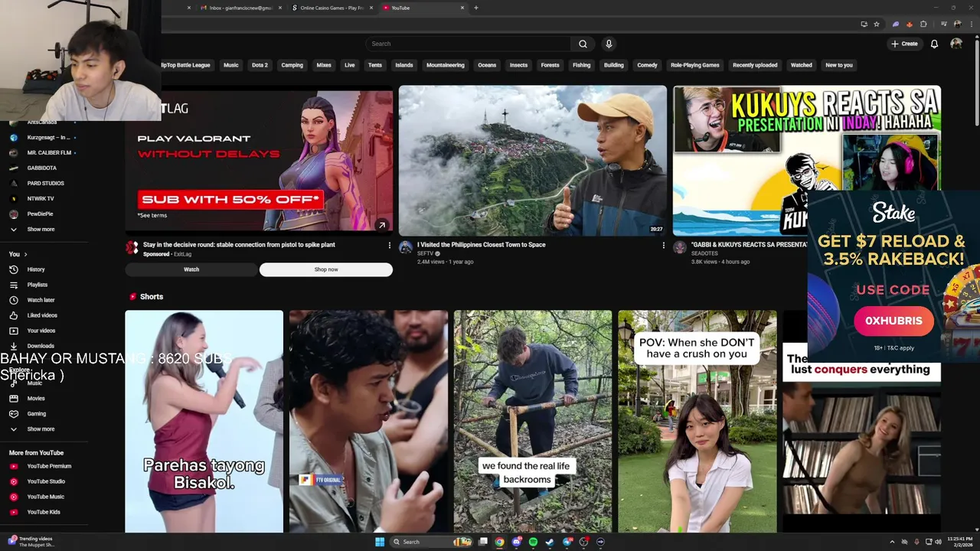Click the ad's Shop now button
The width and height of the screenshot is (980, 551).
point(326,269)
